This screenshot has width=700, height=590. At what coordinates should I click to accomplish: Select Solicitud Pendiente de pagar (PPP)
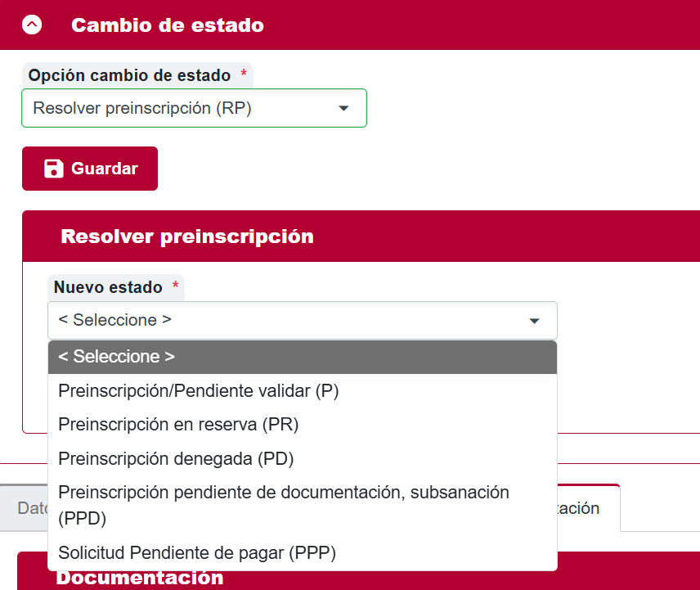[197, 553]
